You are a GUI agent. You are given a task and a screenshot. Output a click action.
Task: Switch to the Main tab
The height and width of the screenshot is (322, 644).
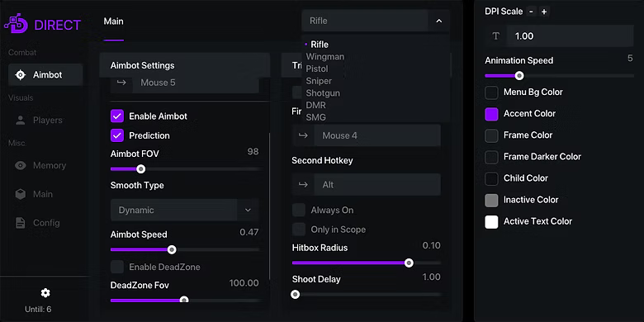[113, 21]
